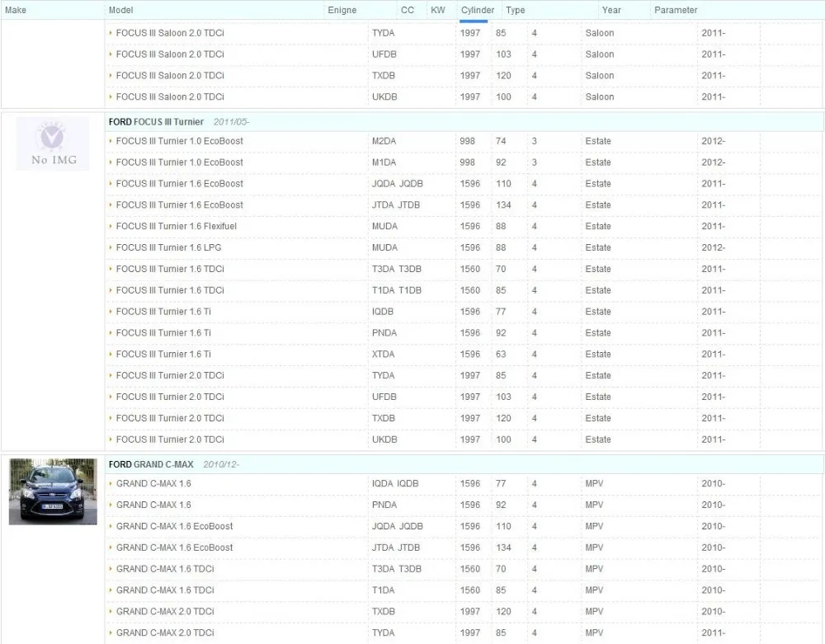Image resolution: width=825 pixels, height=644 pixels.
Task: Click the No IMG placeholder thumbnail
Action: point(53,143)
